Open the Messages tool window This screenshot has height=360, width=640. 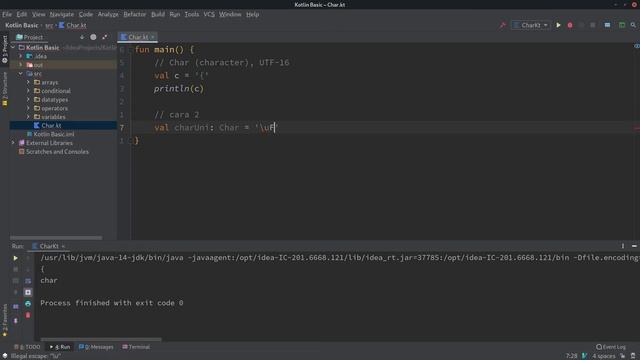click(x=96, y=347)
